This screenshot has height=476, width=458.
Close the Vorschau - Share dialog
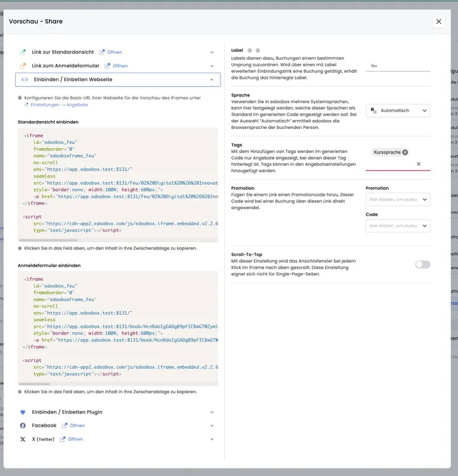pos(439,22)
